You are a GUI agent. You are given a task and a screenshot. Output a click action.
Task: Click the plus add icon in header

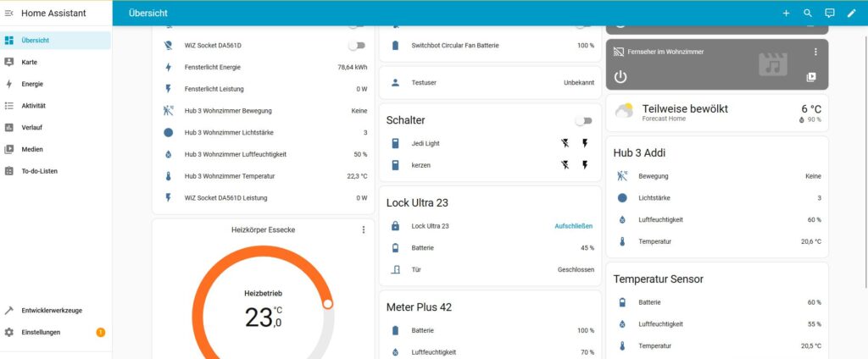click(x=786, y=14)
